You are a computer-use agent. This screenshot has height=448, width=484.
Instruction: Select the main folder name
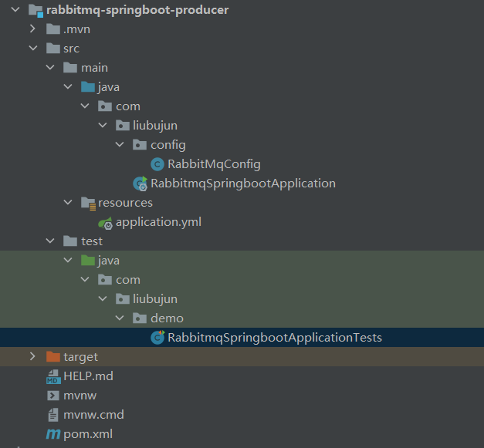tap(94, 68)
